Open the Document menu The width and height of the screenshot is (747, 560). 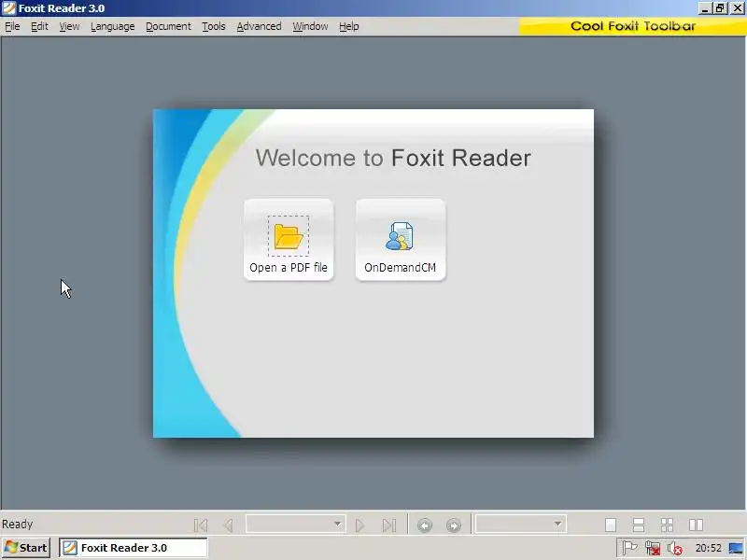(168, 27)
